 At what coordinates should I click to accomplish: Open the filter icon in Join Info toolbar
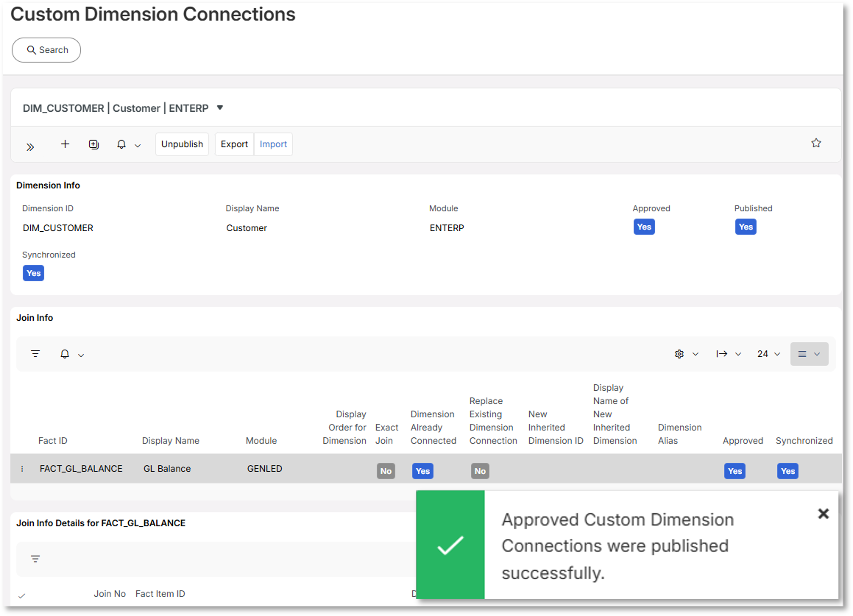click(35, 354)
